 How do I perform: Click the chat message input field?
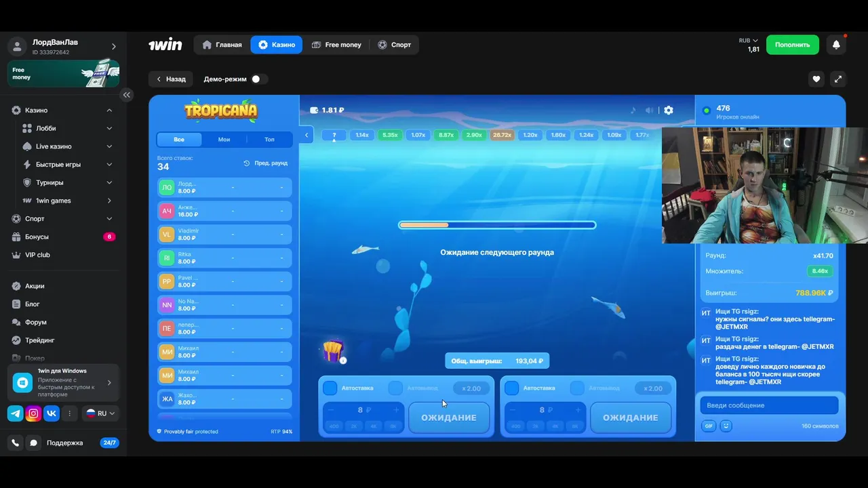[770, 405]
